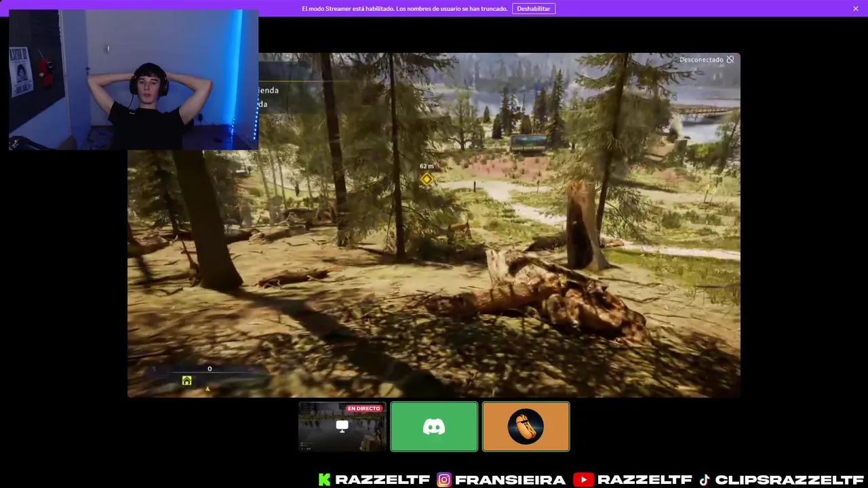The height and width of the screenshot is (488, 868).
Task: Select the EN DIRECTO screen share thumbnail
Action: pyautogui.click(x=342, y=426)
